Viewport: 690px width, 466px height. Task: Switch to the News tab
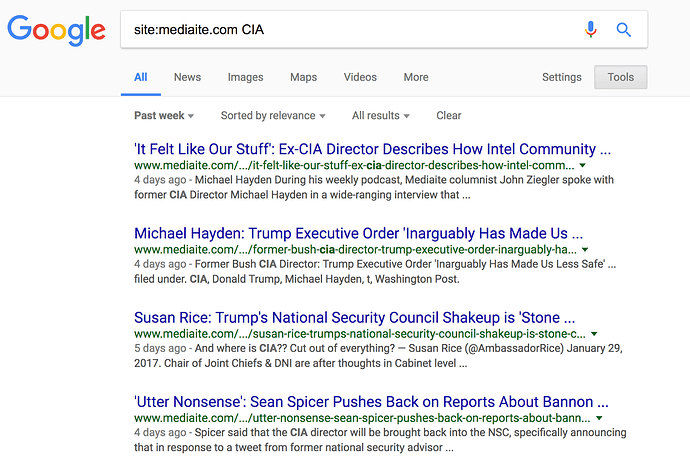(x=187, y=77)
